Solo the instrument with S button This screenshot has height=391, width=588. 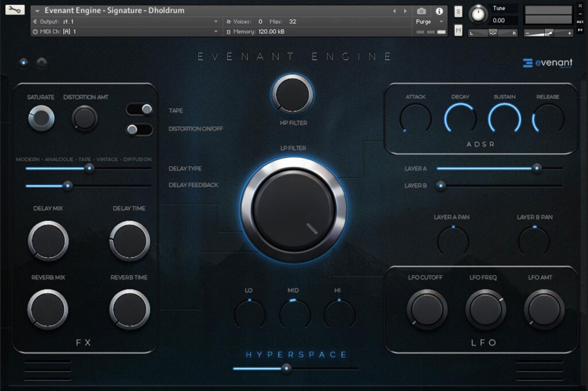(458, 11)
